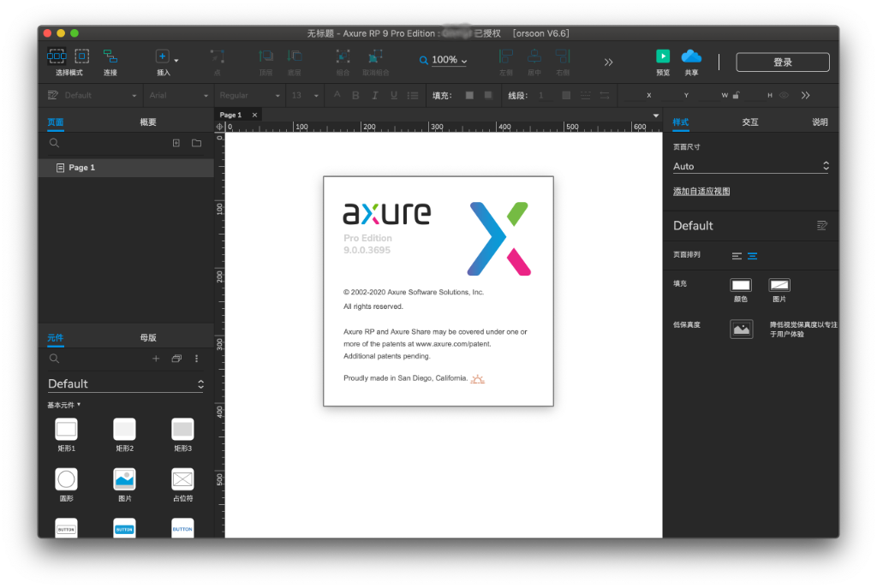Click the text color A icon
Screen dimensions: 877x588
337,95
